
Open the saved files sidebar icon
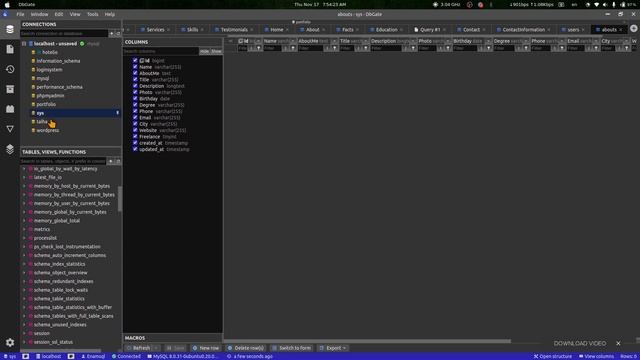pos(10,49)
